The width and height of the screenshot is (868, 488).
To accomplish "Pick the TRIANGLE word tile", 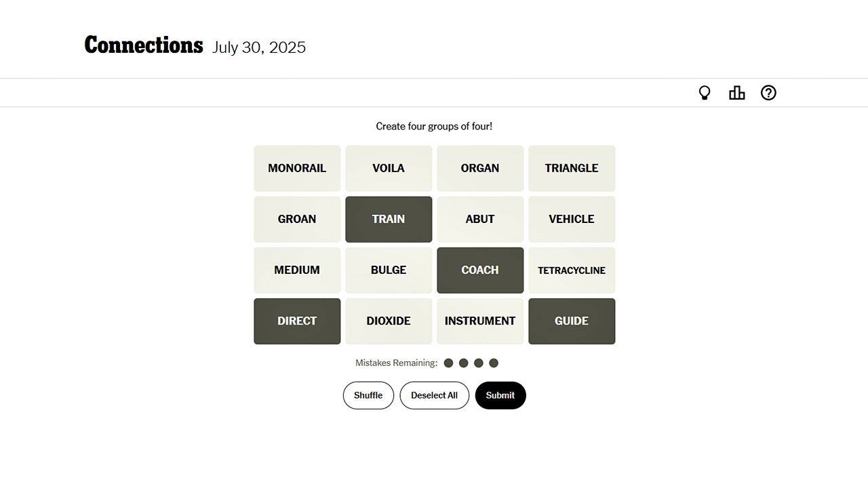I will (572, 168).
